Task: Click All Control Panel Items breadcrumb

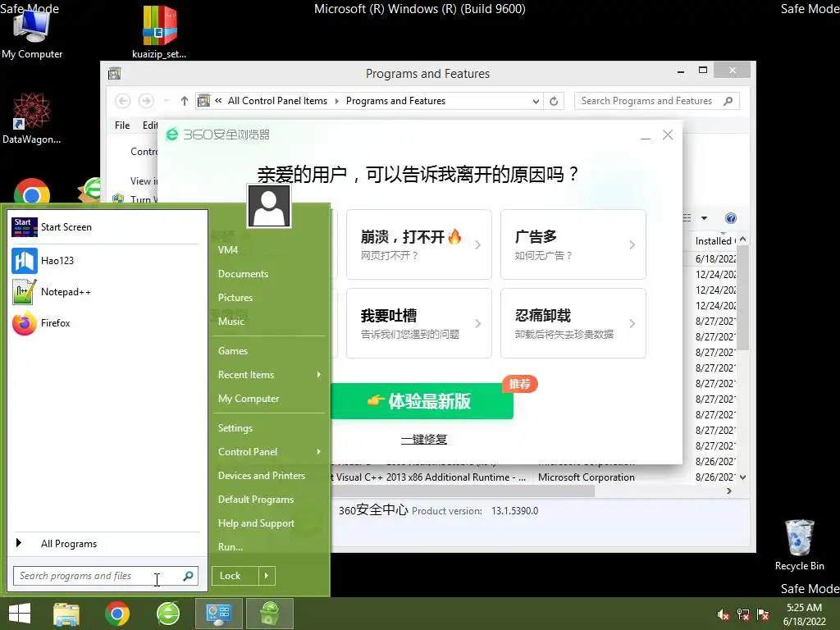Action: (277, 101)
